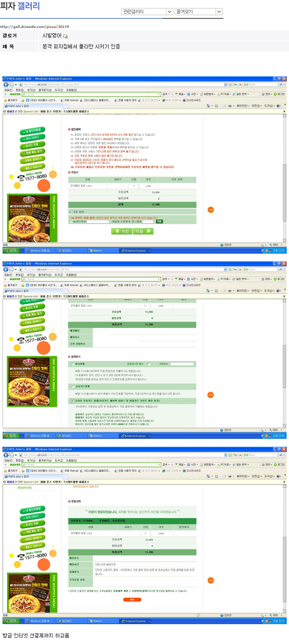
Task: Click 화면캡처 tool in top screenshot's Naver toolbar
Action: [206, 94]
